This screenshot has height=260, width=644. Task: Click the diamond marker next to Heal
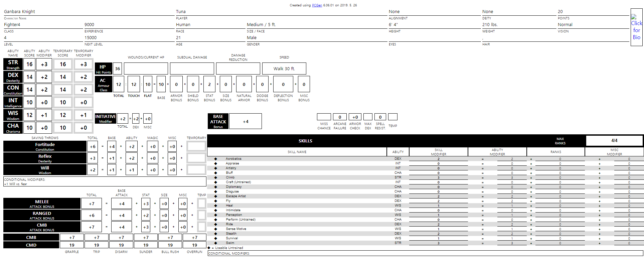pyautogui.click(x=216, y=206)
